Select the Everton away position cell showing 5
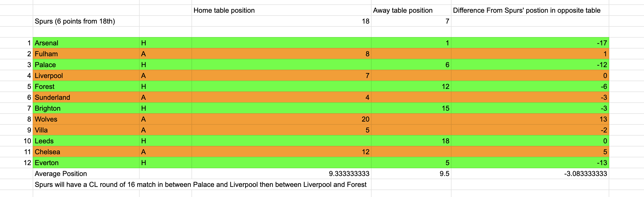Viewport: 644px width, 197px height. point(411,163)
